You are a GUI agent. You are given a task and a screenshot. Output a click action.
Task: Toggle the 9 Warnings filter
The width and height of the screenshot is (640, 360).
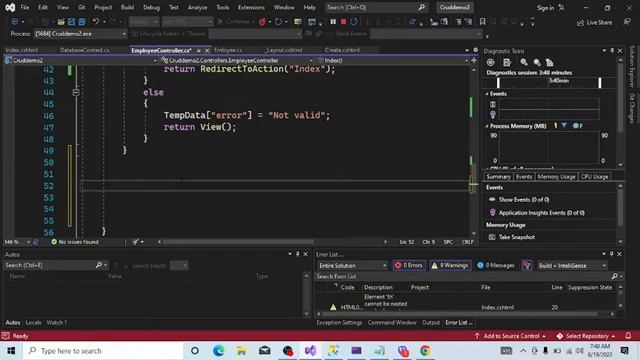(x=450, y=265)
